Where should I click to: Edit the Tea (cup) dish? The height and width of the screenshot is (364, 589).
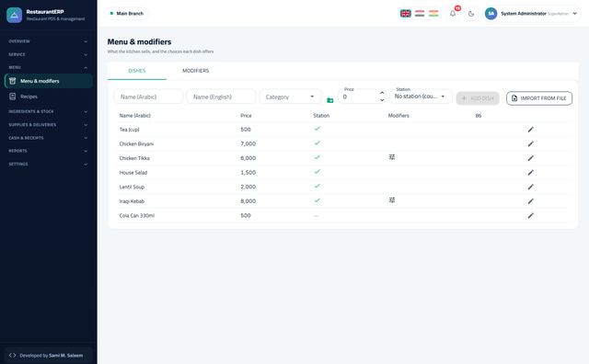pos(530,130)
